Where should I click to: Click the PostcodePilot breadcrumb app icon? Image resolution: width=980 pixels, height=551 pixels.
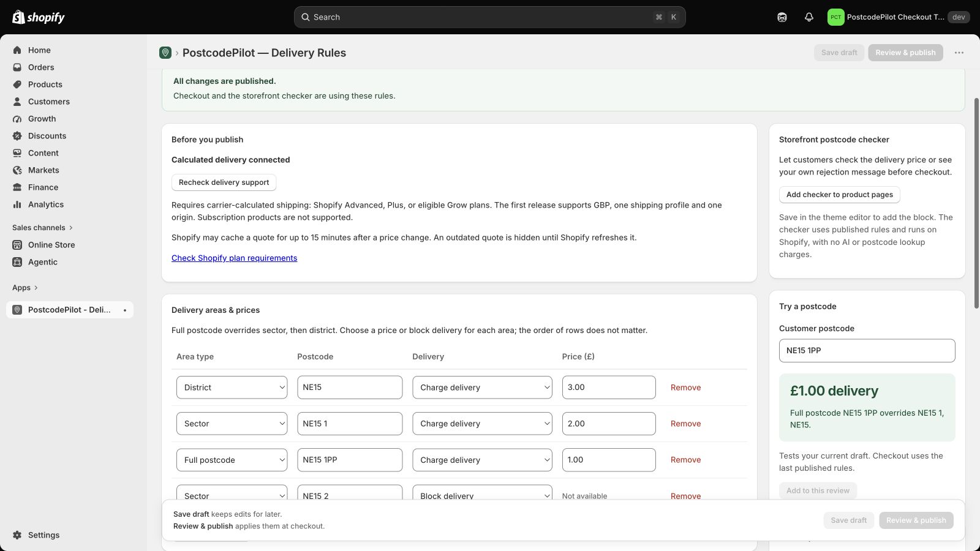point(165,53)
